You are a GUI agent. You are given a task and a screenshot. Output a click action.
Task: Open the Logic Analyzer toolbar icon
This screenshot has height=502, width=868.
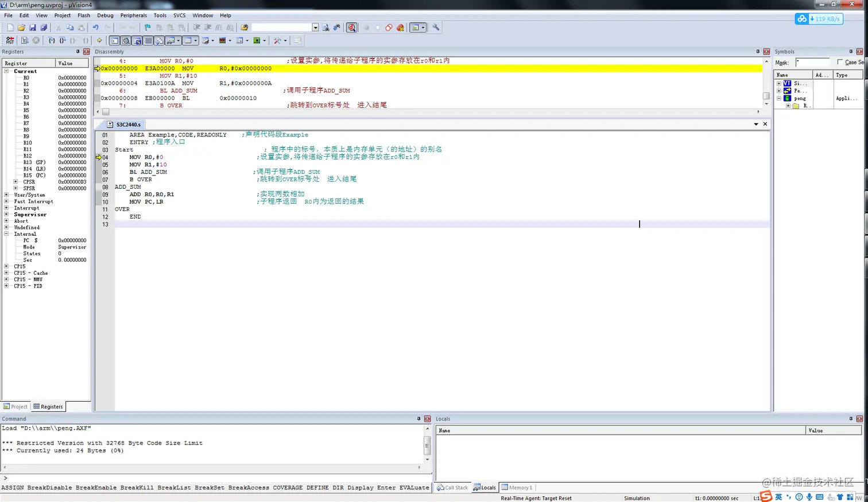221,40
